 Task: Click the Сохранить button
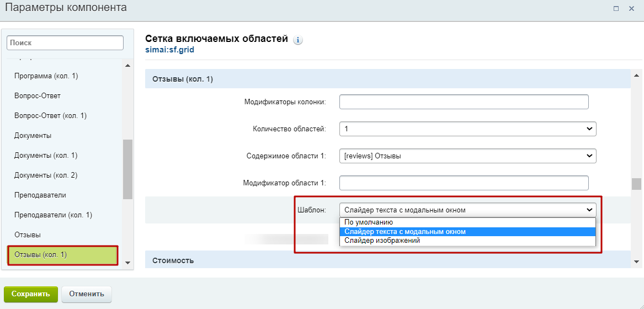31,294
